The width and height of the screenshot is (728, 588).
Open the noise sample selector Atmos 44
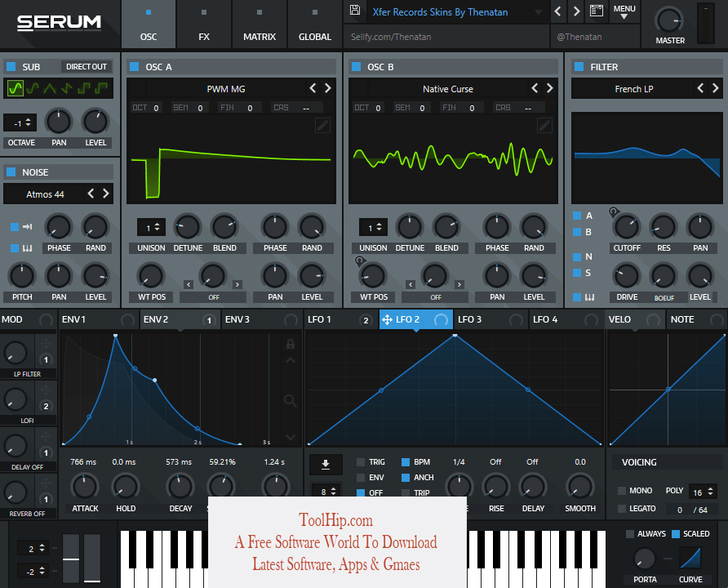point(45,194)
